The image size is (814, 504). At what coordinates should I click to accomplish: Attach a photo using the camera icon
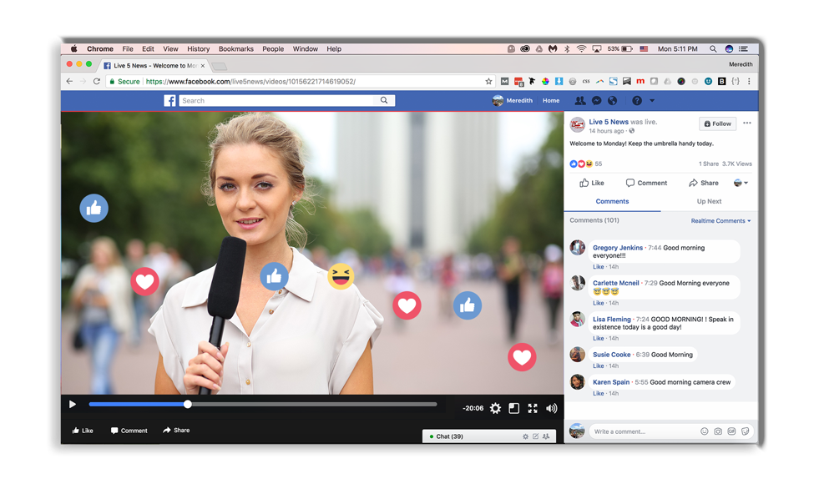click(x=718, y=431)
